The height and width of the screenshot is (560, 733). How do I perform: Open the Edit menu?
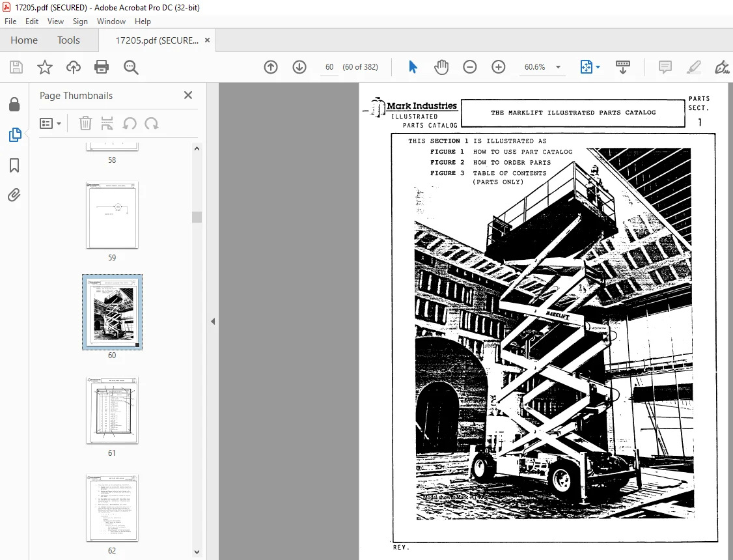(32, 21)
